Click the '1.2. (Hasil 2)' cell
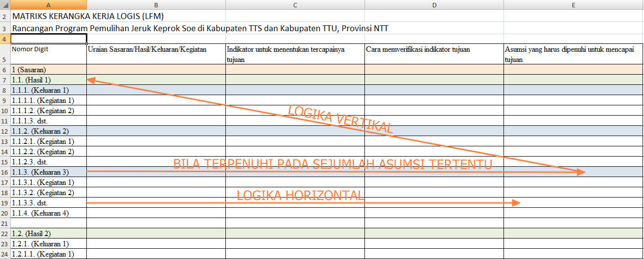 (48, 234)
